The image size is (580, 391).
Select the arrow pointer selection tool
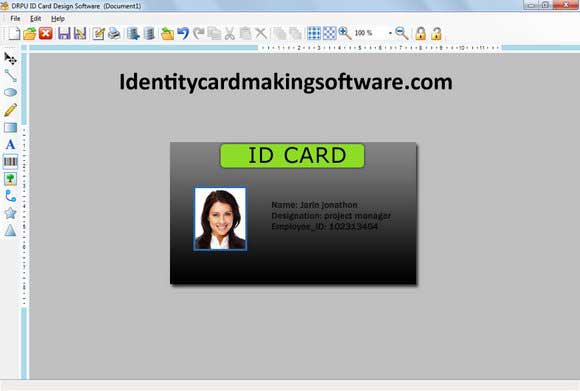pos(10,58)
